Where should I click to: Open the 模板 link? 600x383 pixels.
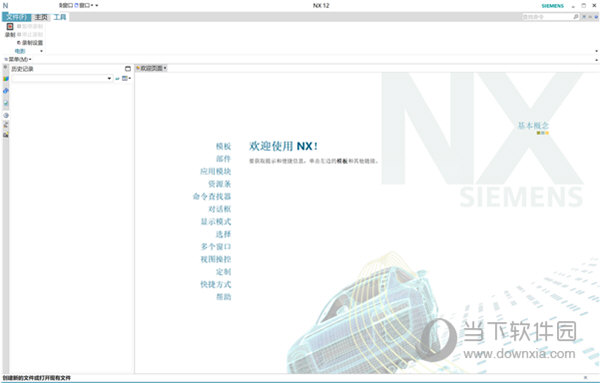click(x=223, y=146)
